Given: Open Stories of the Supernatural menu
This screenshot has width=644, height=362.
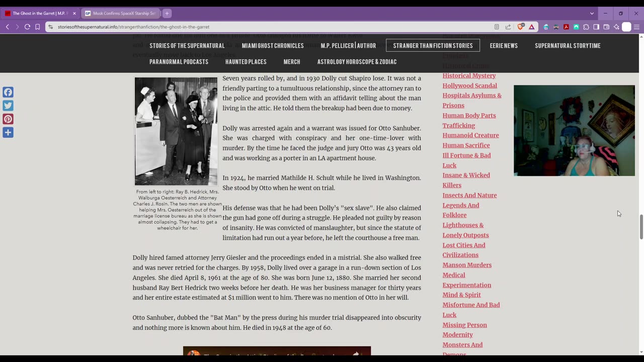Looking at the screenshot, I should click(x=187, y=46).
